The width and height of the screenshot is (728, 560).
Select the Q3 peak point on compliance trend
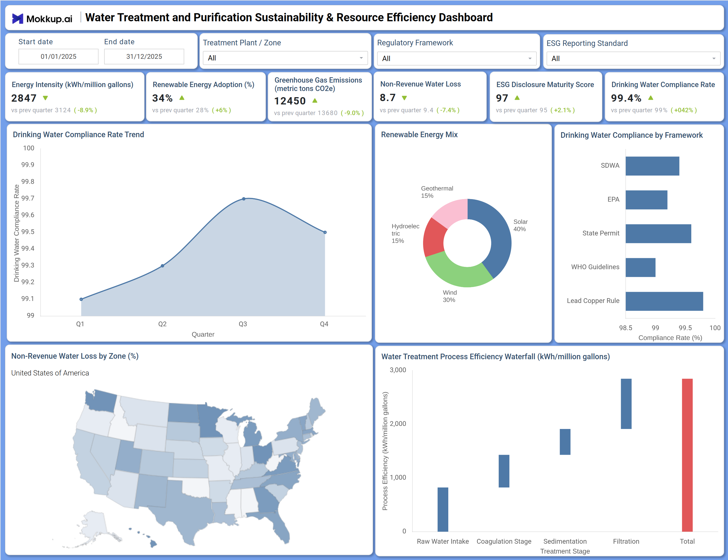tap(244, 199)
